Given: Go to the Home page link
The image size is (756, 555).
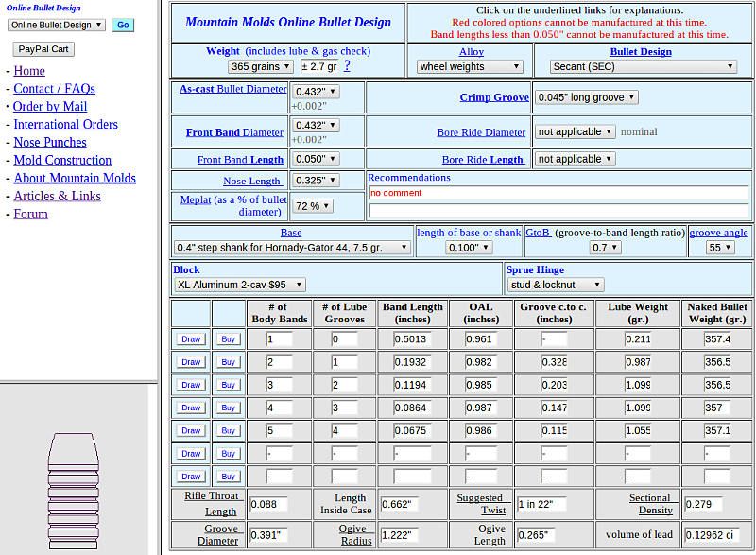Looking at the screenshot, I should click(x=29, y=71).
